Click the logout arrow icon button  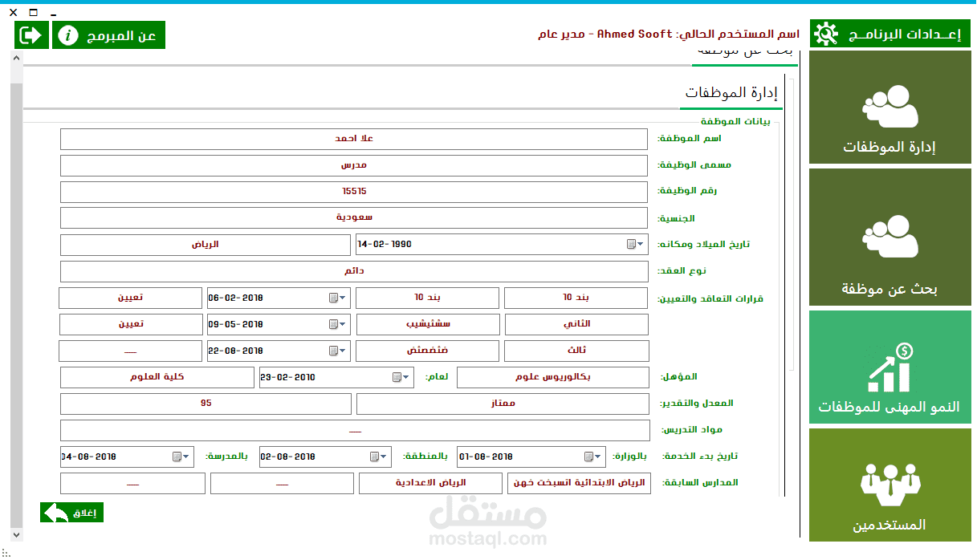[x=31, y=35]
